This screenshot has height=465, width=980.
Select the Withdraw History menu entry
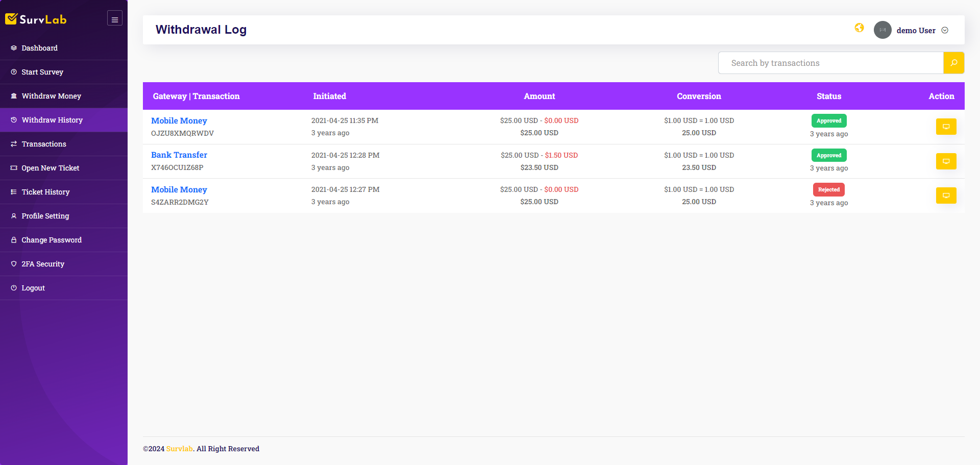pyautogui.click(x=52, y=119)
